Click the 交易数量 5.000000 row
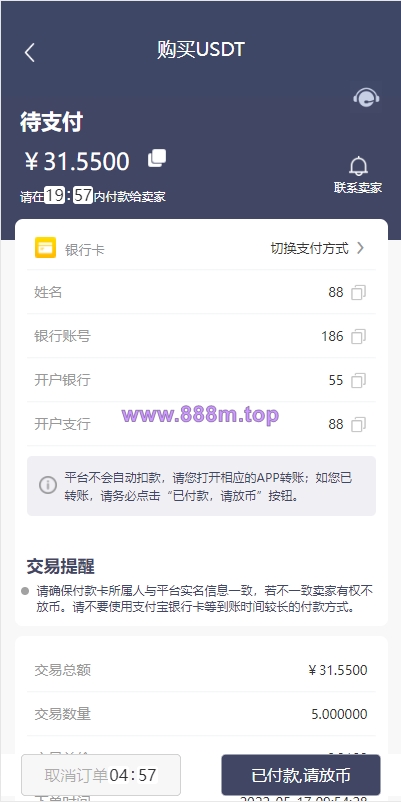Image resolution: width=401 pixels, height=802 pixels. tap(200, 714)
